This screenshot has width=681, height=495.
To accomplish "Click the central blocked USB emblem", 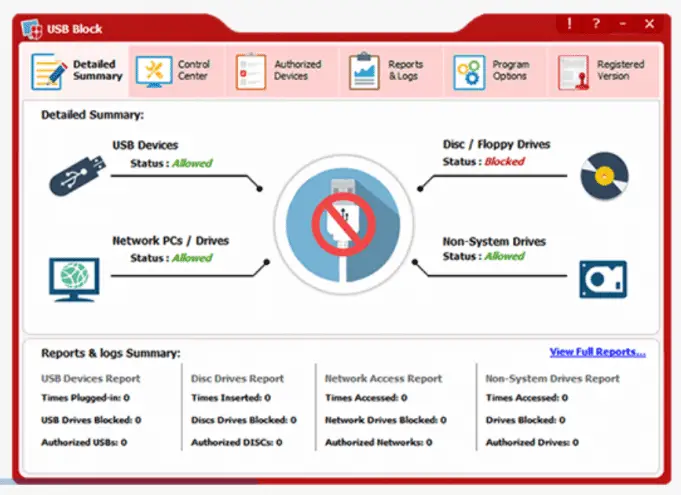I will click(x=340, y=222).
